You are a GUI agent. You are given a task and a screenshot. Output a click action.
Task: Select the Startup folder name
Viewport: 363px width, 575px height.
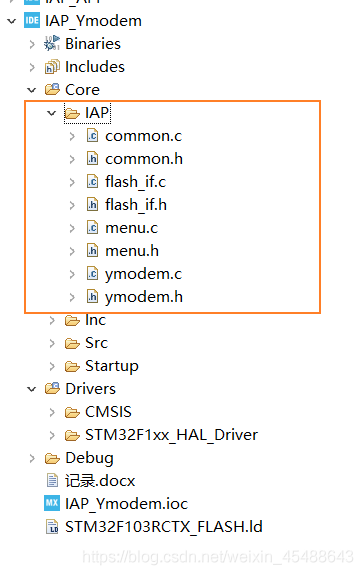[112, 366]
